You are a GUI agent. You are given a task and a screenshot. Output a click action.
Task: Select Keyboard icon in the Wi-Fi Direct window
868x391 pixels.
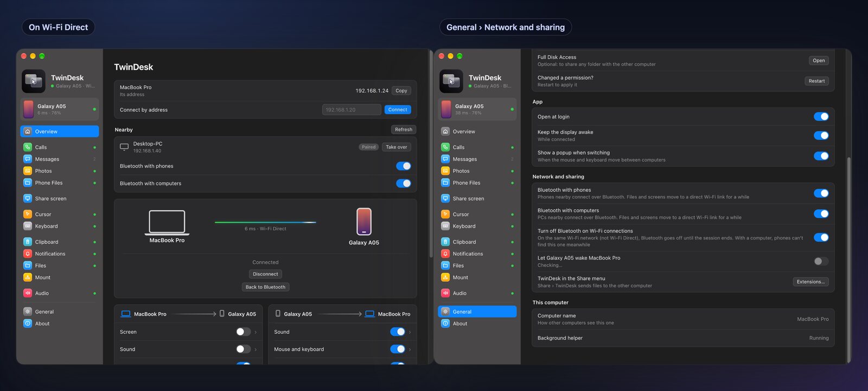click(x=28, y=226)
